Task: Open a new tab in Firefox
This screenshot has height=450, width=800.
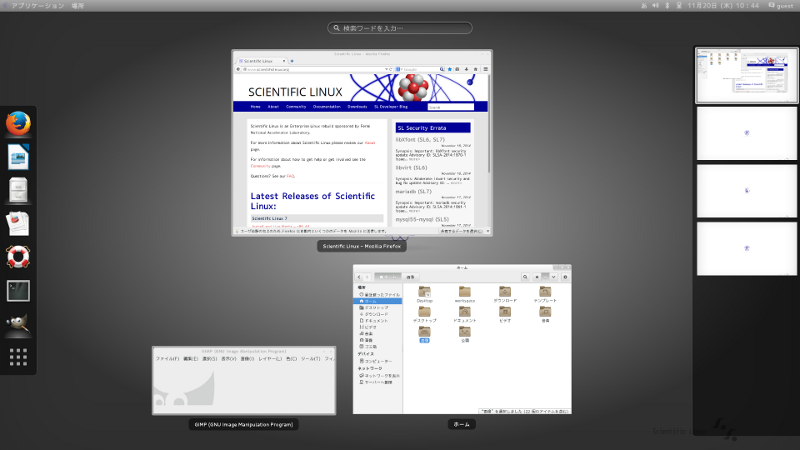Action: (292, 61)
